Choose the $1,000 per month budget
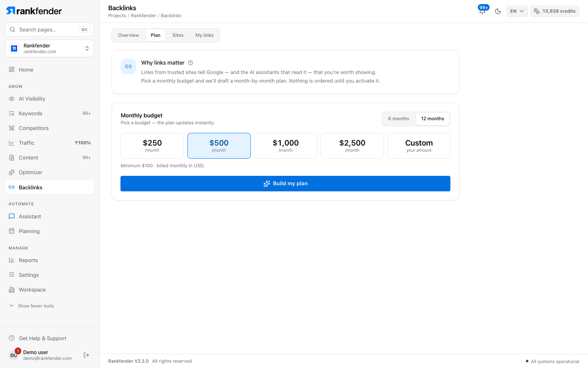 pyautogui.click(x=285, y=146)
